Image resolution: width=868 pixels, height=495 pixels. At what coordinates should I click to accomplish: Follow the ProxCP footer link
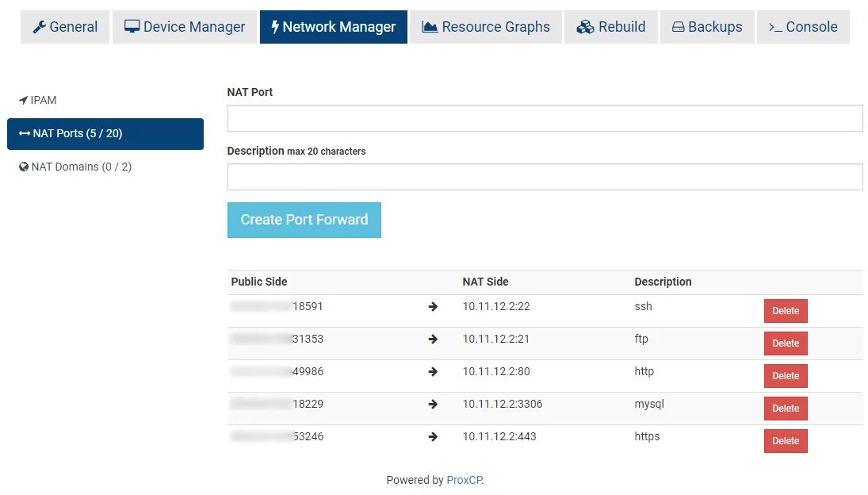click(x=464, y=480)
